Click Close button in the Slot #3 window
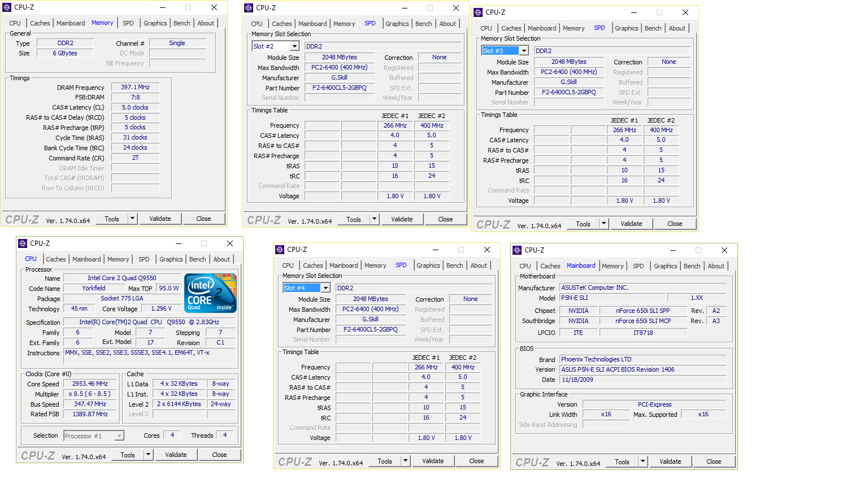Viewport: 868px width, 488px height. tap(675, 224)
